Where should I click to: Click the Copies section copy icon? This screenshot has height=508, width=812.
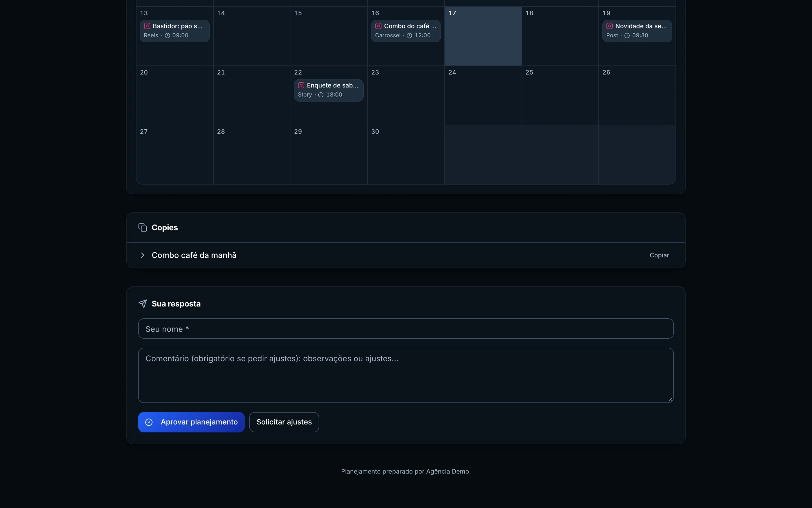click(x=143, y=227)
